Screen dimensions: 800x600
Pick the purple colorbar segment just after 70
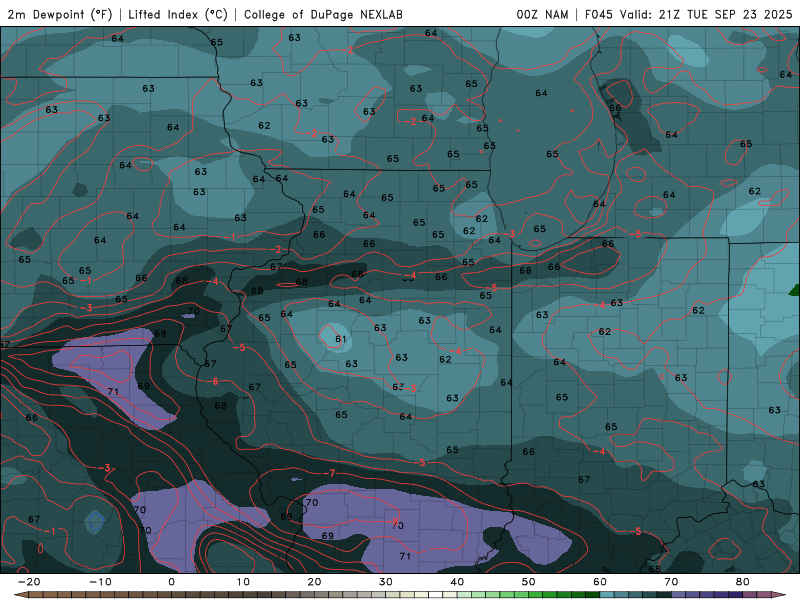679,595
